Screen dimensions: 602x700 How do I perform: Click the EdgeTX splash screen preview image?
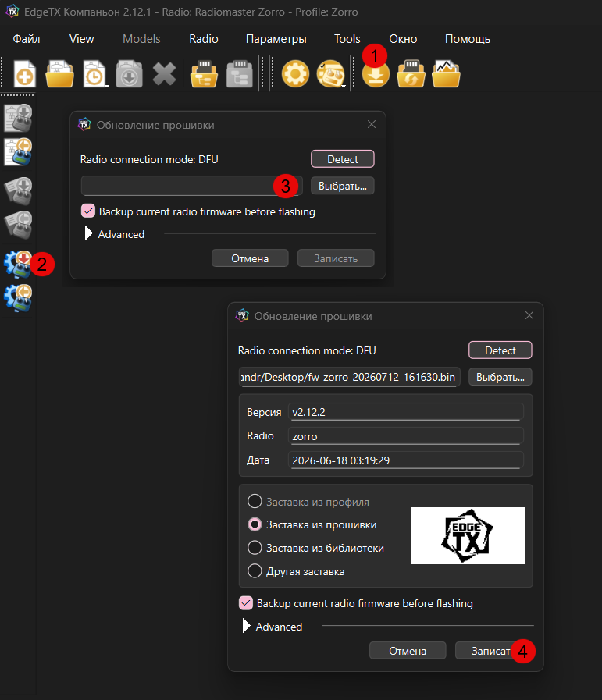click(467, 535)
